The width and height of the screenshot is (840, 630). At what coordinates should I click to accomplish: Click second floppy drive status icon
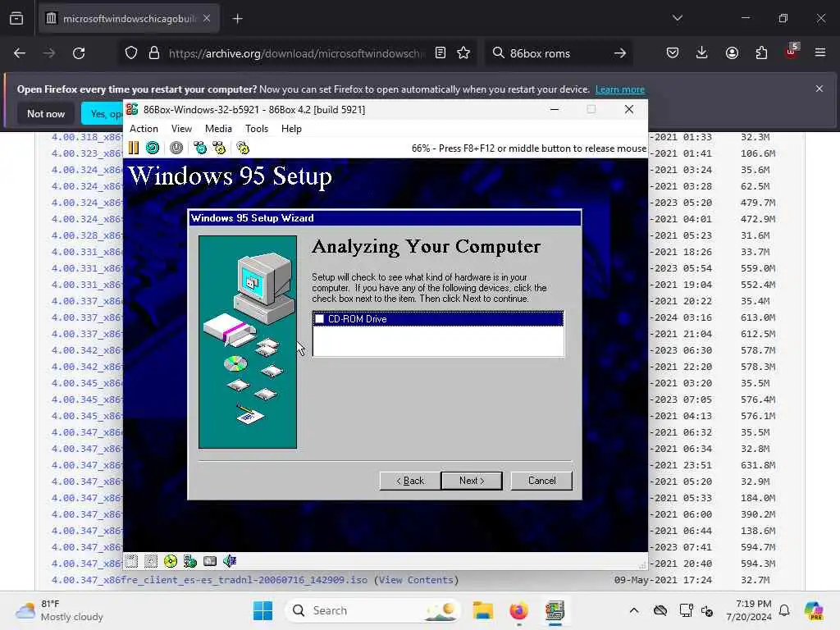pos(151,561)
